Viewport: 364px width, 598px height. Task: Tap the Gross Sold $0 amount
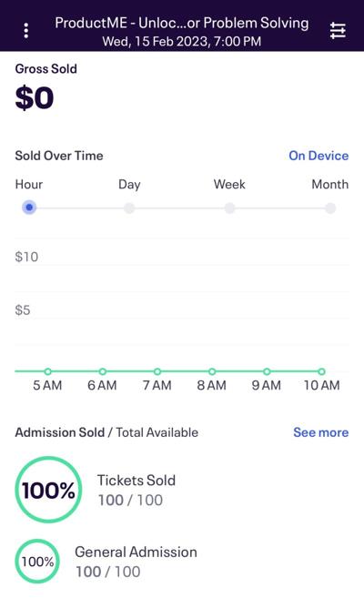pyautogui.click(x=35, y=98)
